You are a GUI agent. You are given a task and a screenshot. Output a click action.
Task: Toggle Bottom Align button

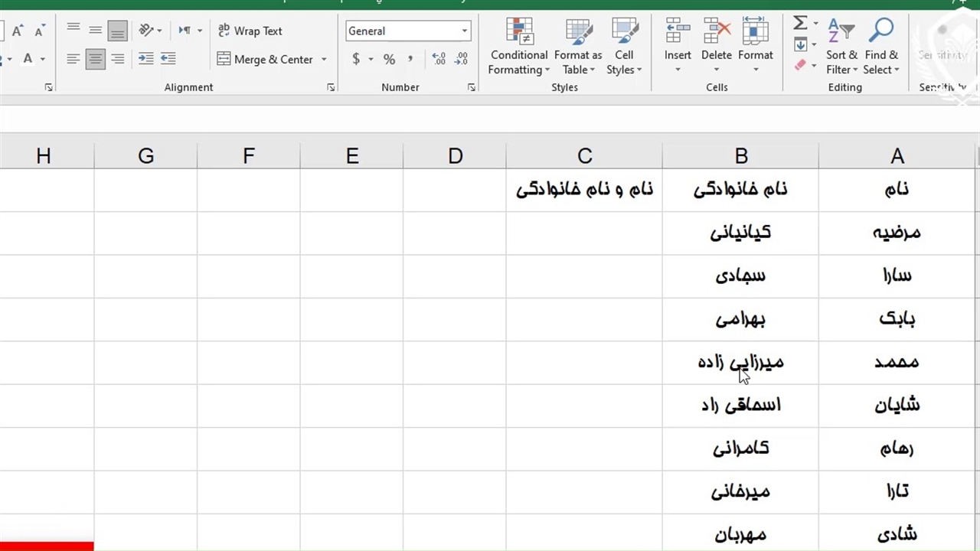pyautogui.click(x=117, y=31)
